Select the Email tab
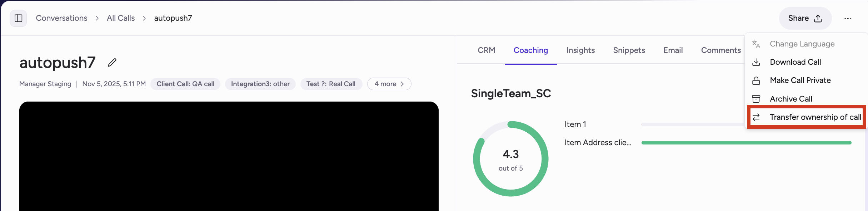Screen dimensions: 868x211 [x=673, y=50]
